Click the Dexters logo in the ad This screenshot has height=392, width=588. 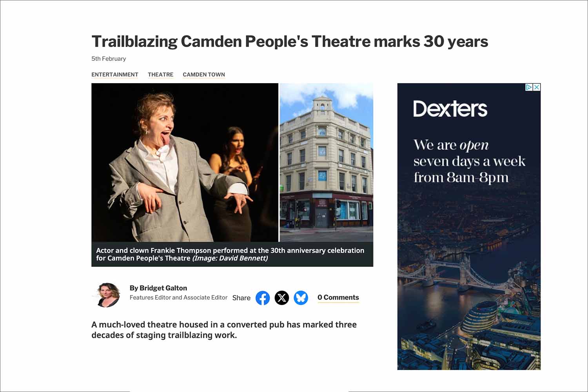pyautogui.click(x=450, y=109)
